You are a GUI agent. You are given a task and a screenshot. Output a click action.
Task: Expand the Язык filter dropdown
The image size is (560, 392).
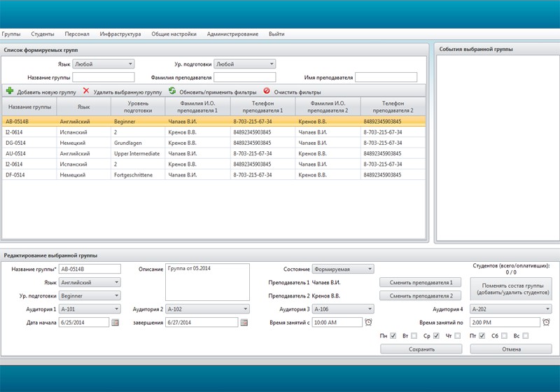[x=104, y=64]
